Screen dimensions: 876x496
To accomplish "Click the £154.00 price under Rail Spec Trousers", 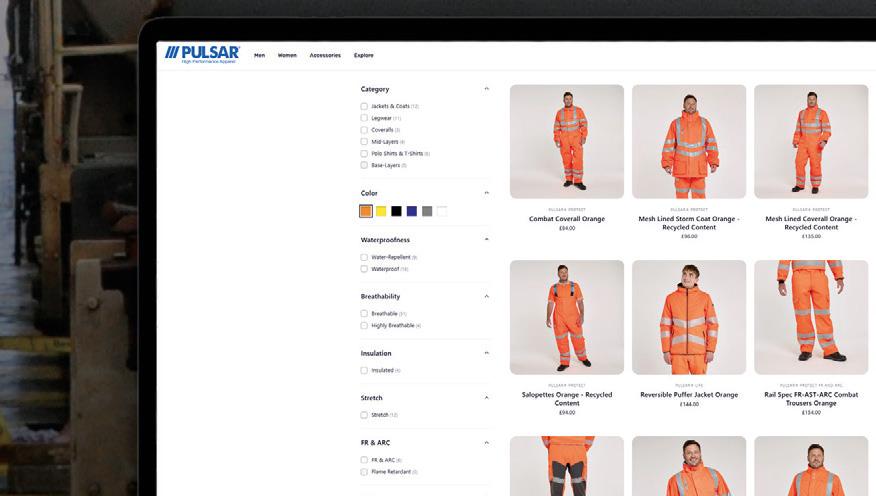I will (x=811, y=413).
